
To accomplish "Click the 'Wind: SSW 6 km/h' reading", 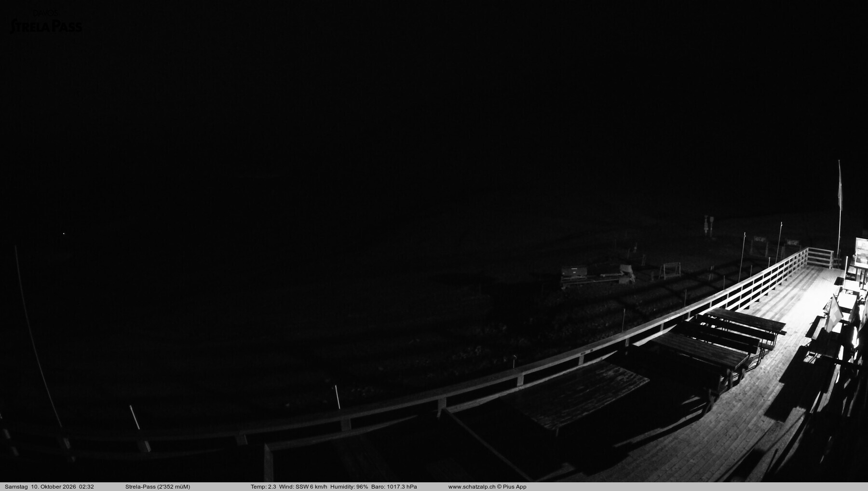I will pyautogui.click(x=303, y=487).
